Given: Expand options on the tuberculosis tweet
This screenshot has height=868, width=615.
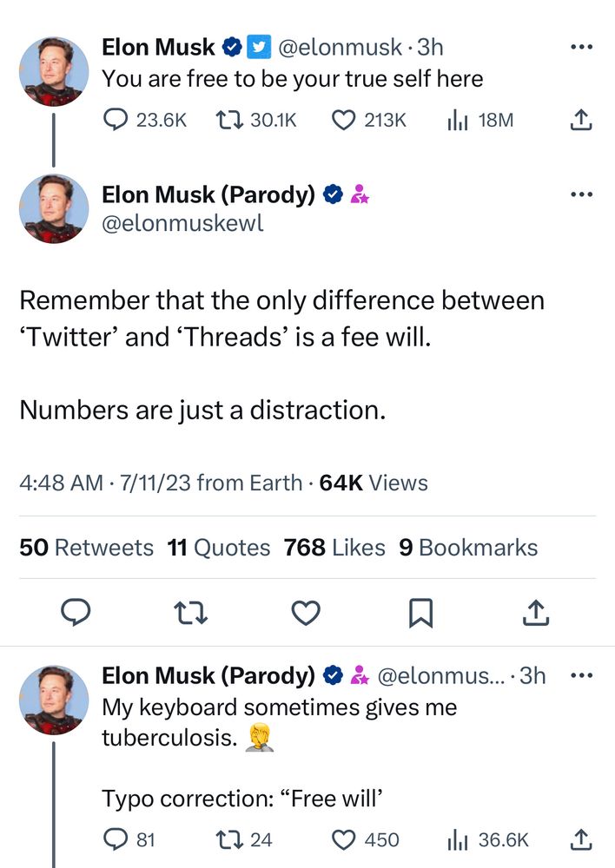Looking at the screenshot, I should (580, 675).
